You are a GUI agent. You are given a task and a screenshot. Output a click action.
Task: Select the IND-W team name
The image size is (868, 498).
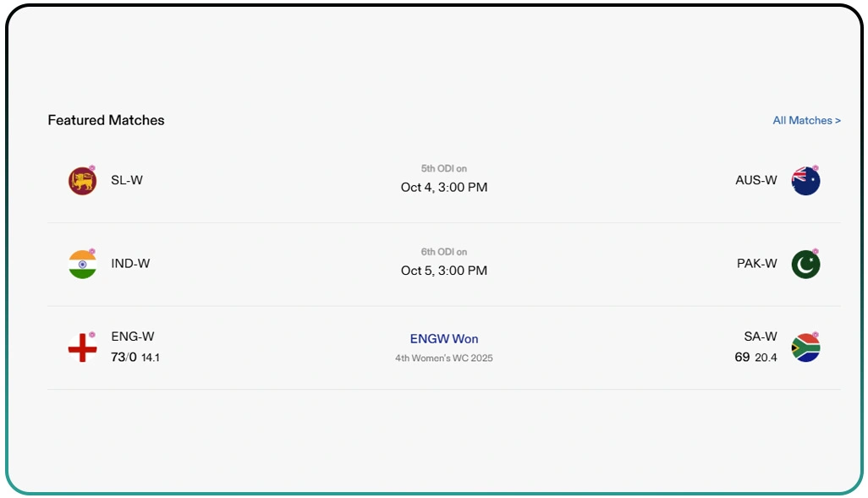tap(130, 264)
